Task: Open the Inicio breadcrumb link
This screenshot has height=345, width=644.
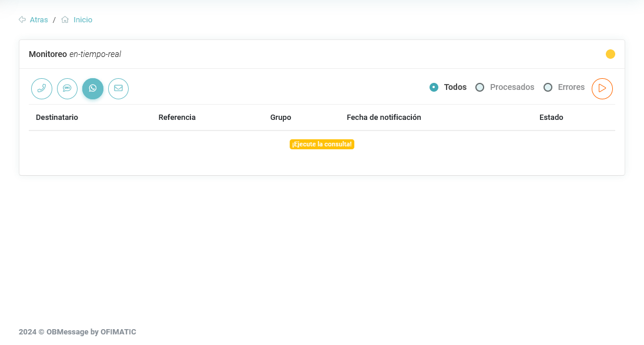Action: 83,20
